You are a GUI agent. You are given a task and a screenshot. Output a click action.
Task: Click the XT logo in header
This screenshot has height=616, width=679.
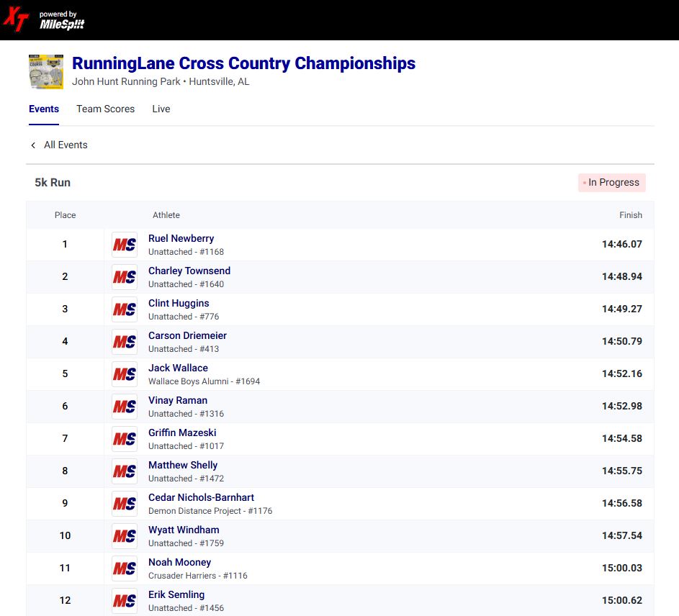[x=16, y=19]
